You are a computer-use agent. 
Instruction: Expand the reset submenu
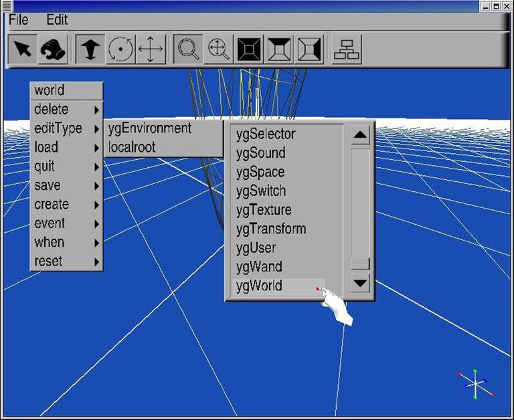coord(66,261)
